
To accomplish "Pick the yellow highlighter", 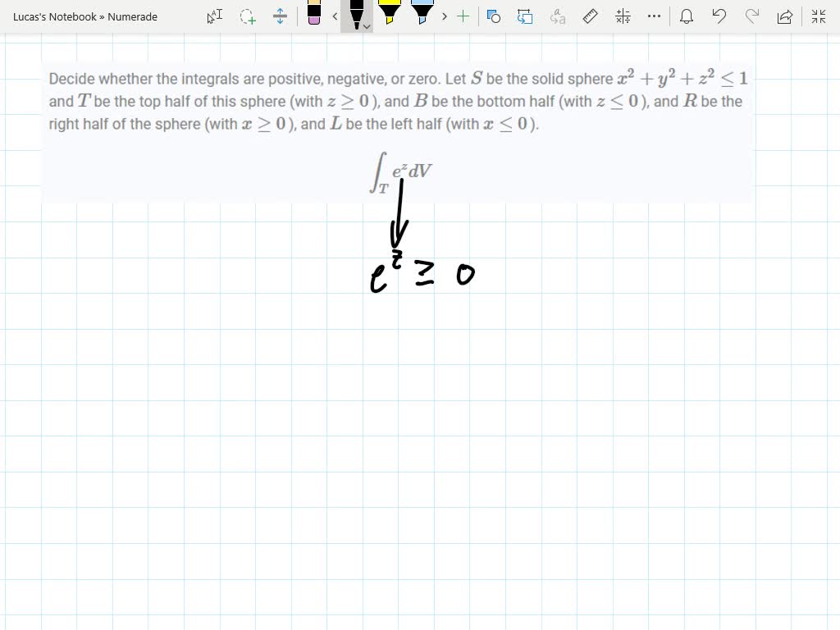I will point(390,15).
